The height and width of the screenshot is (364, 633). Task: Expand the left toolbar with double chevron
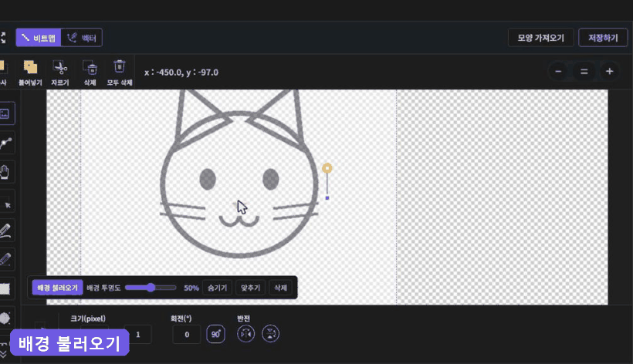[3, 353]
